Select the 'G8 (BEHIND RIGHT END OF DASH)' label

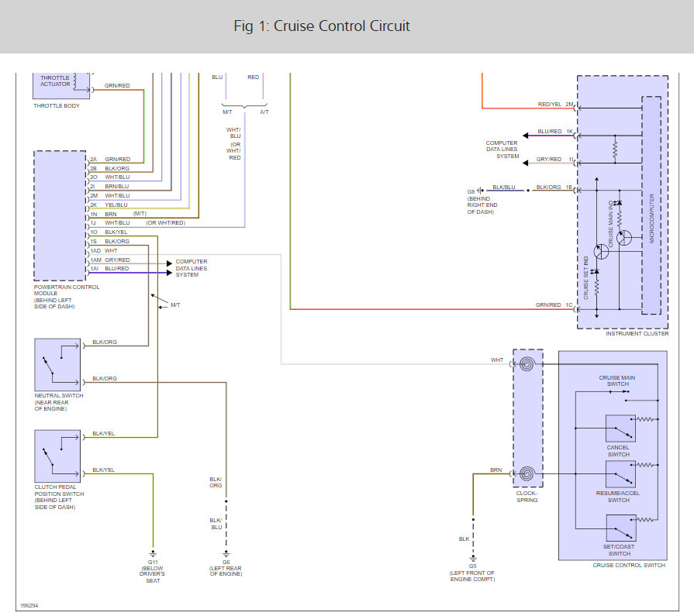[482, 202]
